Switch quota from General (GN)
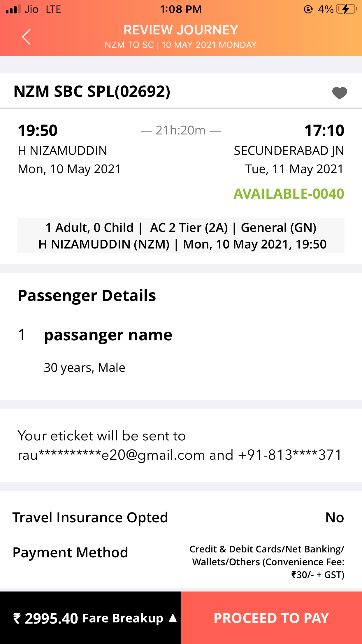362x644 pixels. coord(280,228)
